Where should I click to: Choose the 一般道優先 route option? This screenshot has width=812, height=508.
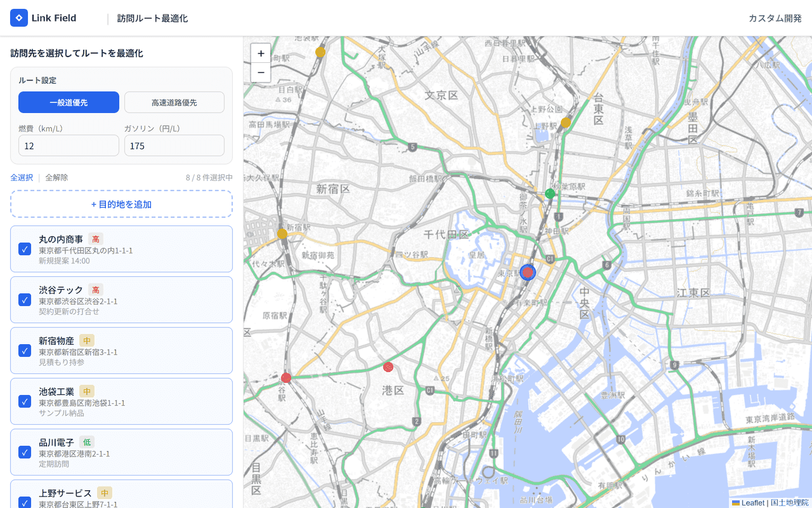pos(69,102)
